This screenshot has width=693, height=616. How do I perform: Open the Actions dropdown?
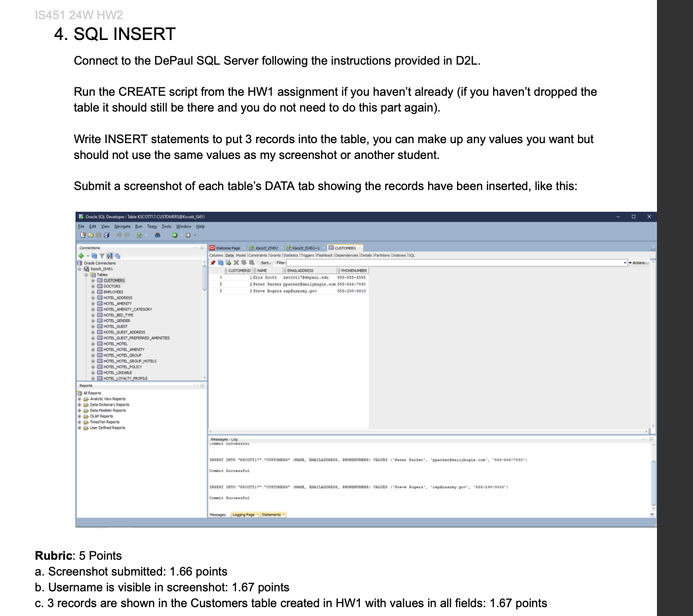[638, 264]
